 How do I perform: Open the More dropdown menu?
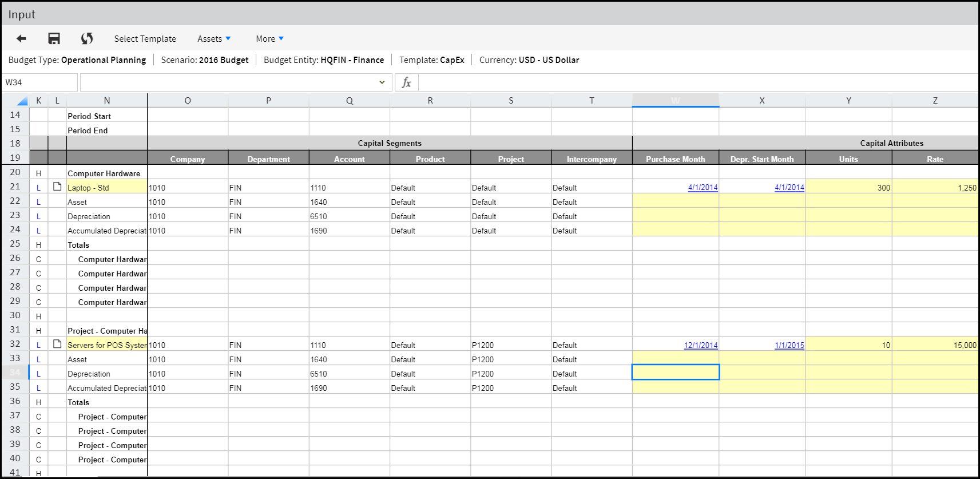pyautogui.click(x=269, y=39)
